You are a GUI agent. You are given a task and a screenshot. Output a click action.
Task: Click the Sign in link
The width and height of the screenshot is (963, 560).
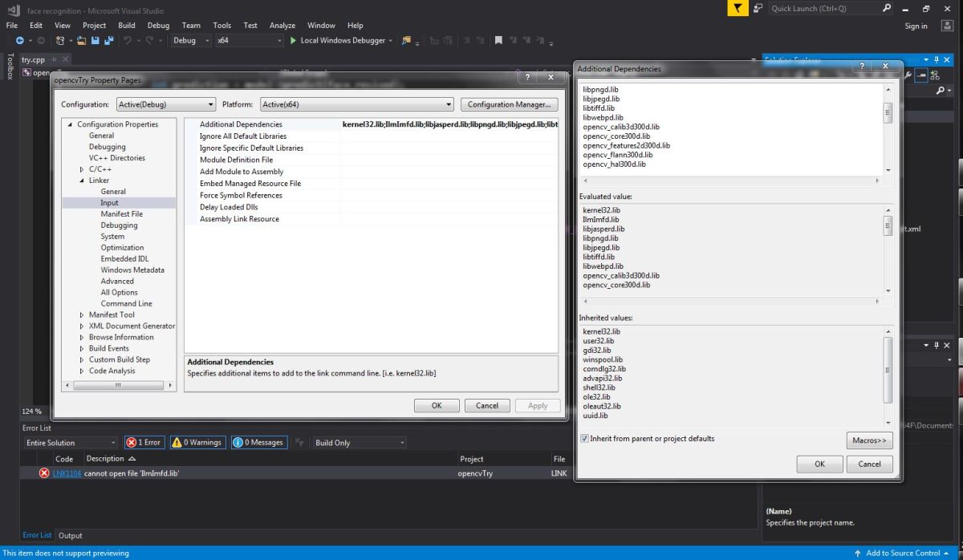click(x=916, y=26)
